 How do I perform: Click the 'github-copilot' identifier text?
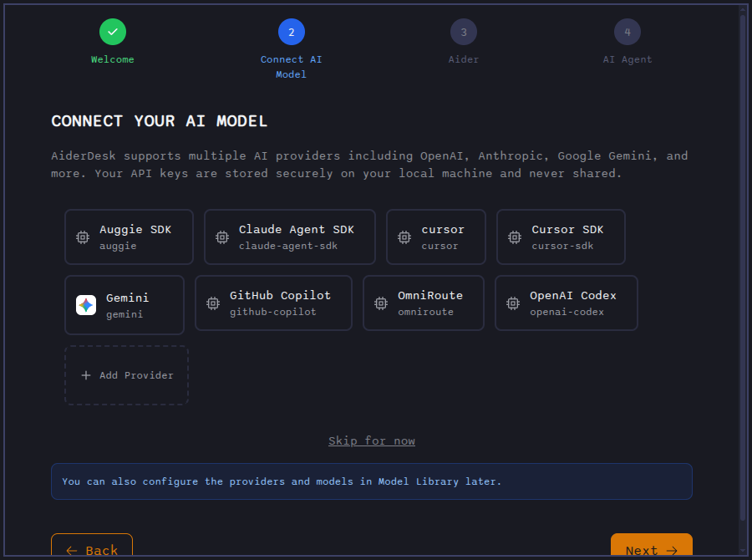pyautogui.click(x=273, y=312)
